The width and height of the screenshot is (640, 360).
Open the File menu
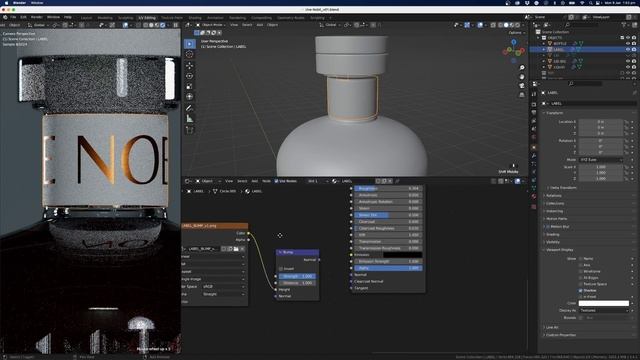click(13, 17)
